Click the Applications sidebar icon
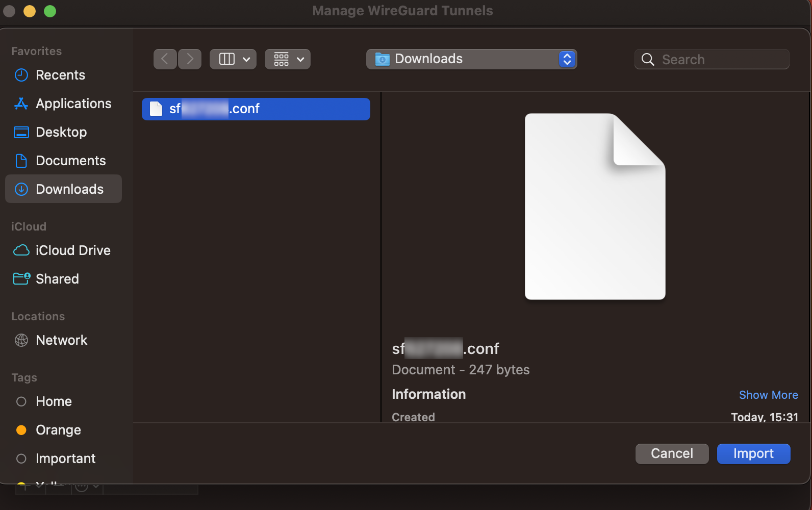The width and height of the screenshot is (812, 510). 21,104
